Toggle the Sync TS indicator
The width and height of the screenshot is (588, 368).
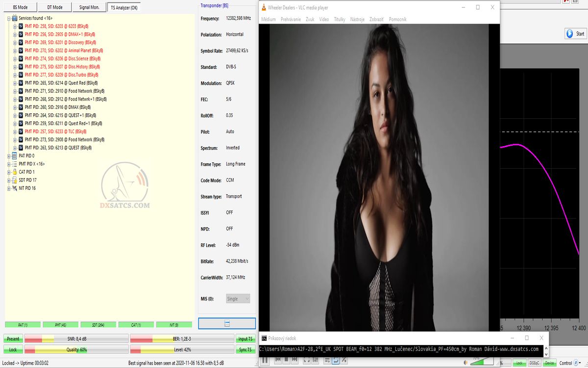click(x=245, y=350)
